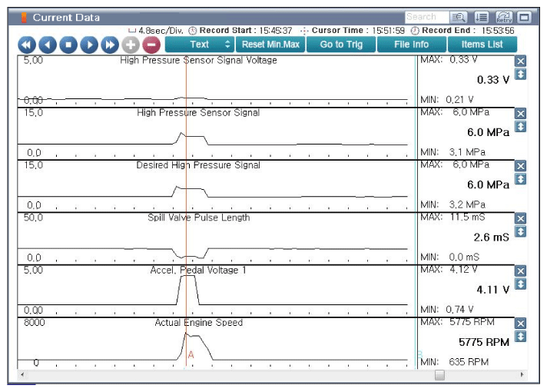This screenshot has height=392, width=547.
Task: Rewind the recording to start
Action: 27,45
